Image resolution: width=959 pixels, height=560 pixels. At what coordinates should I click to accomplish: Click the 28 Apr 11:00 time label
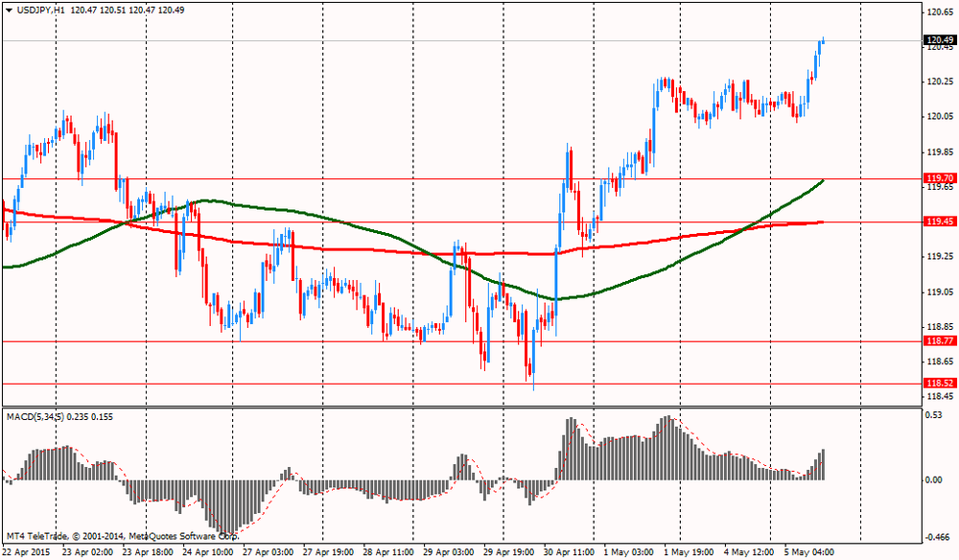pyautogui.click(x=388, y=552)
